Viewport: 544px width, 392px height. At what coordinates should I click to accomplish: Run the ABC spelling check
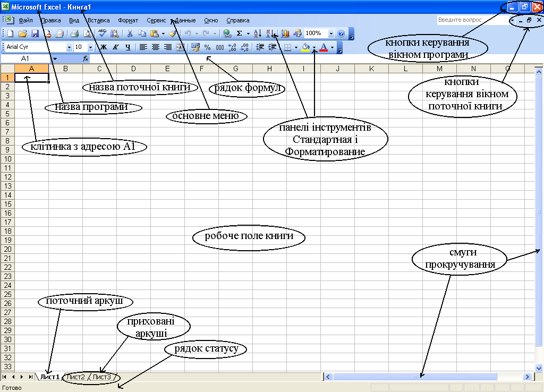tap(102, 33)
